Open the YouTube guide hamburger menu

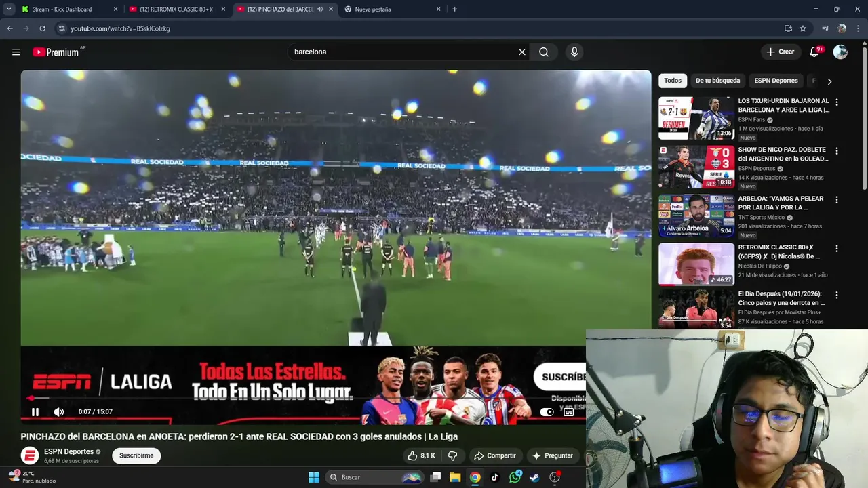click(x=16, y=52)
